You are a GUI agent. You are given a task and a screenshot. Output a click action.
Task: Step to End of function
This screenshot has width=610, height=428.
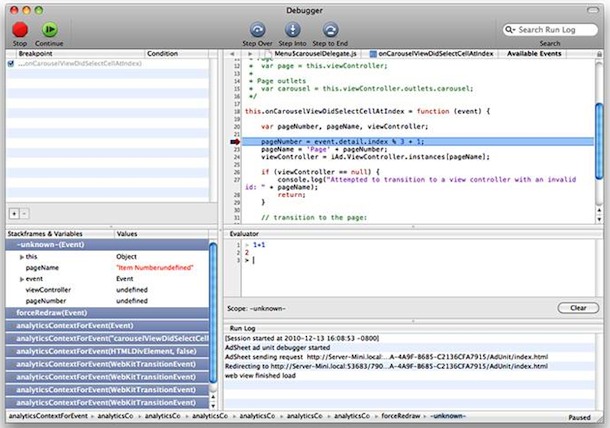[330, 30]
